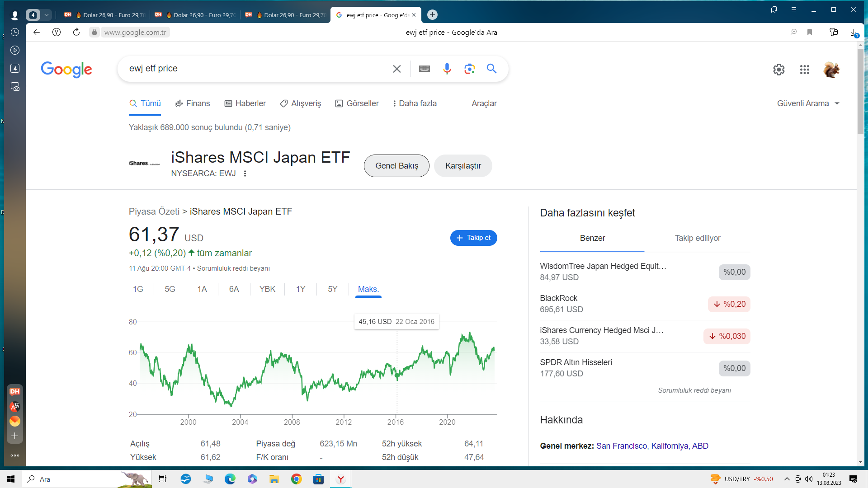Open downloads icon with badge
This screenshot has height=488, width=868.
pos(854,33)
